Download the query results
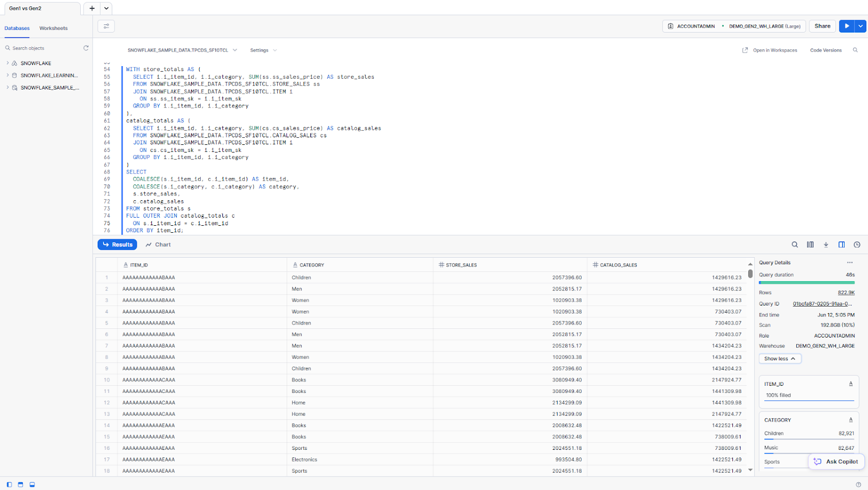The image size is (868, 490). [826, 245]
